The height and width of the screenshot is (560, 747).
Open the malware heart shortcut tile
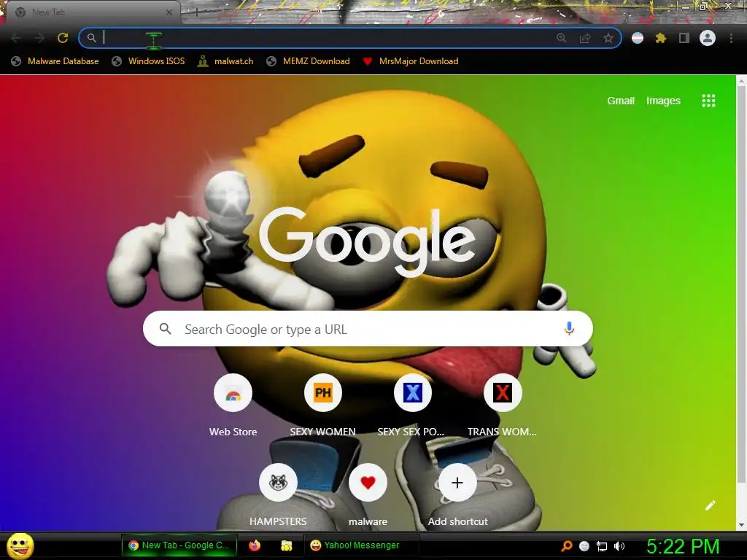(x=368, y=495)
